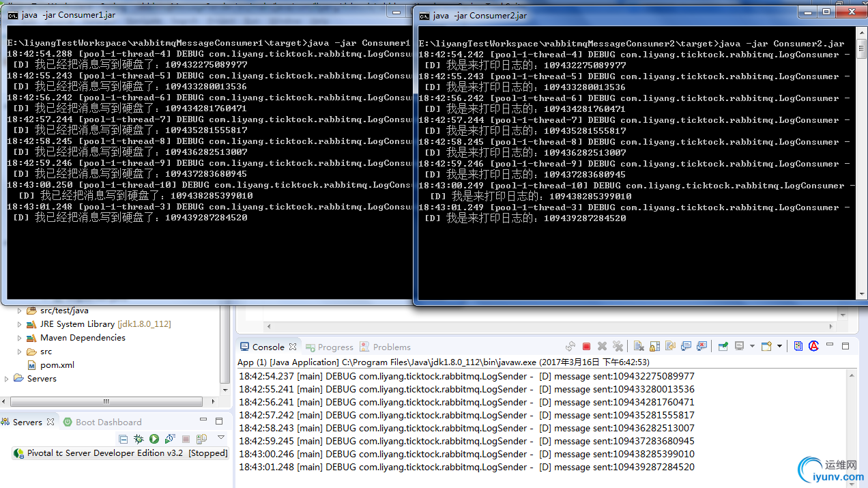Expand the Servers project node
Viewport: 868px width, 488px height.
coord(7,379)
